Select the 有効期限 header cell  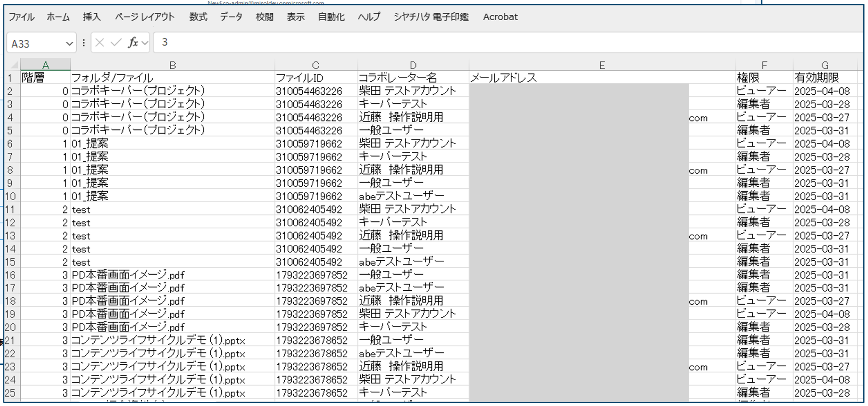(824, 78)
